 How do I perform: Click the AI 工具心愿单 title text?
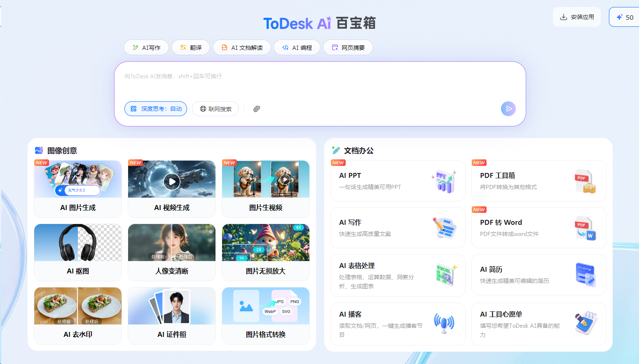501,314
